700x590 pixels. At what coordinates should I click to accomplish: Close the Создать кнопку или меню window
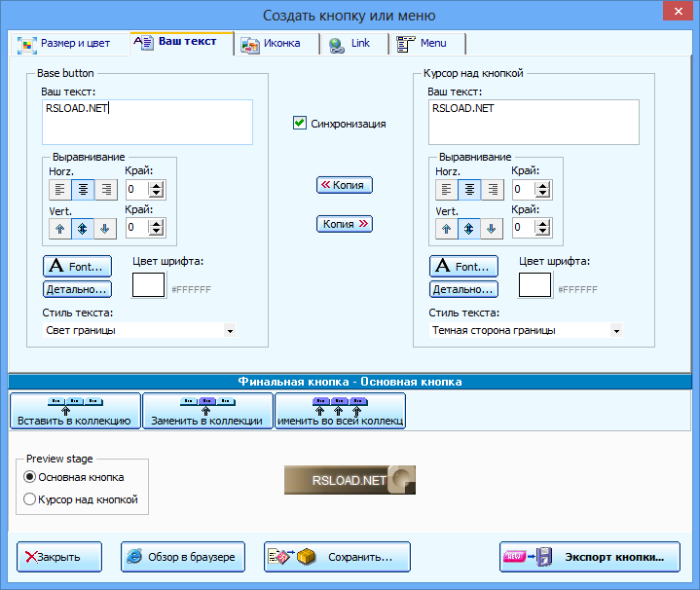click(678, 11)
